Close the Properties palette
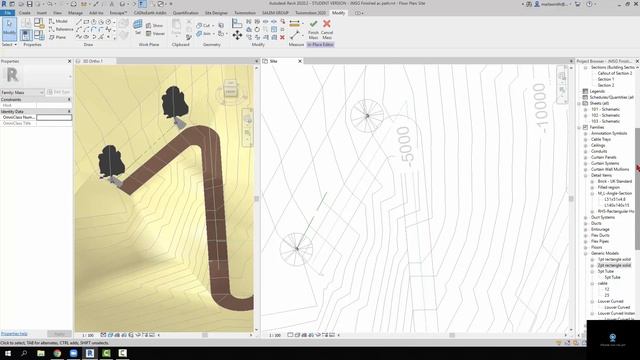The height and width of the screenshot is (360, 640). pos(69,61)
